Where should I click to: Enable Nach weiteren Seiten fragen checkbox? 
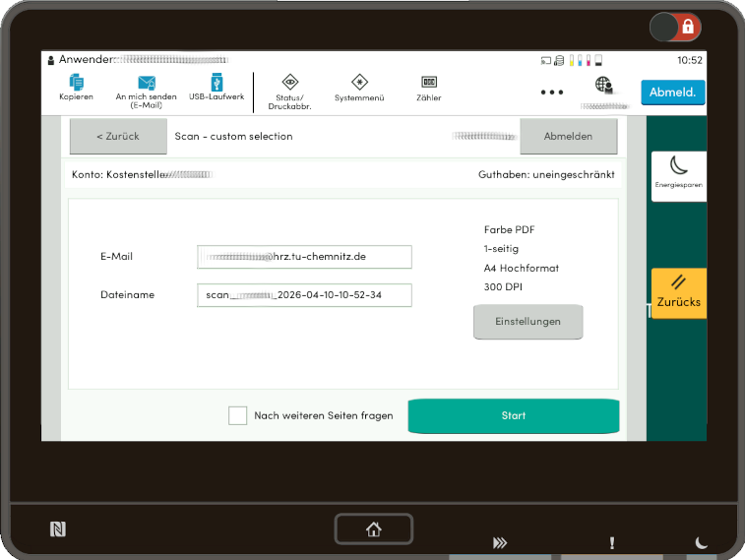pos(237,415)
